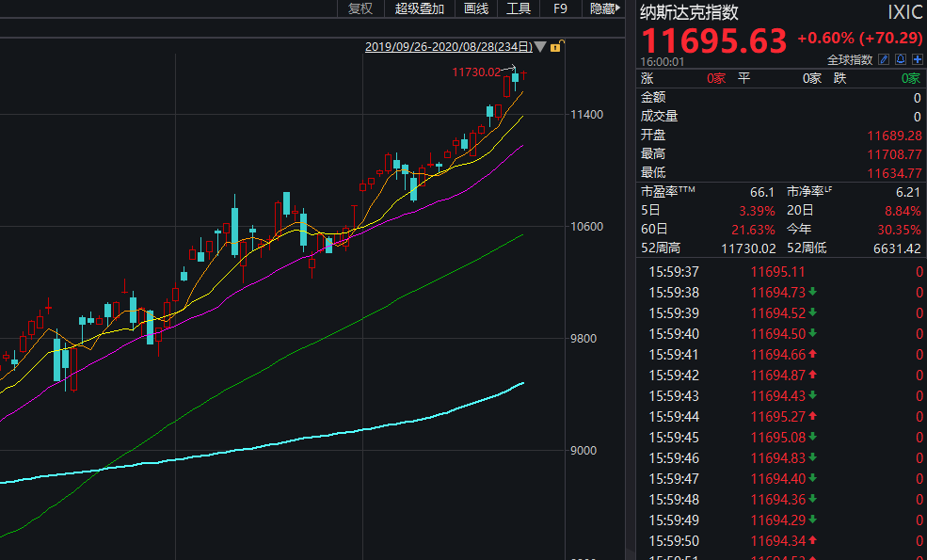Click the 11730.02 high price marker
Image resolution: width=927 pixels, height=560 pixels.
(x=475, y=72)
